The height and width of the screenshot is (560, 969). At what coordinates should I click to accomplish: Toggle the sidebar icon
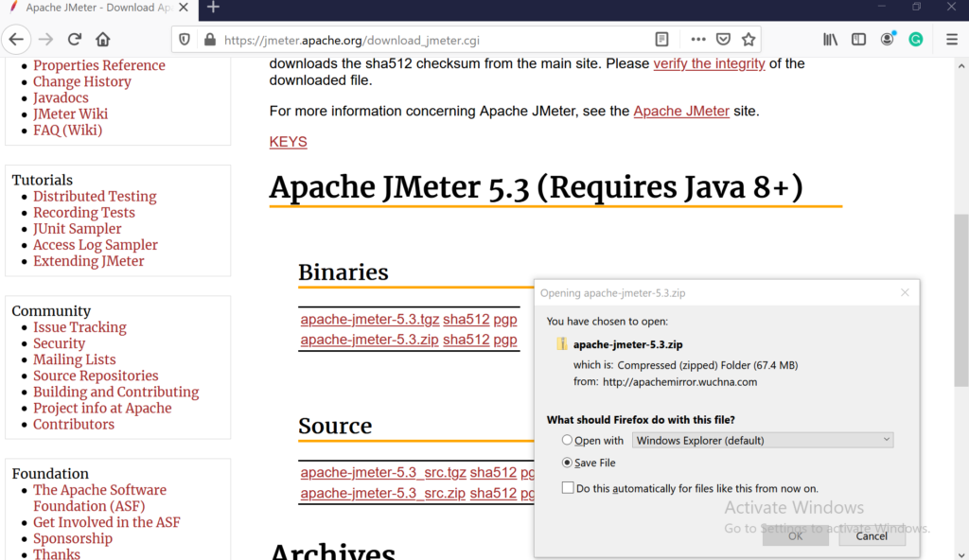tap(858, 39)
